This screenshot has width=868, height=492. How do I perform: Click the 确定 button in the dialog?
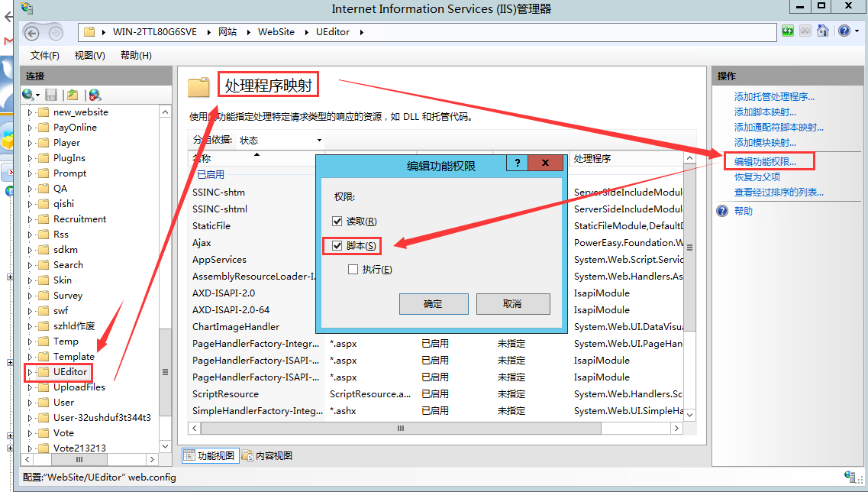pos(433,304)
